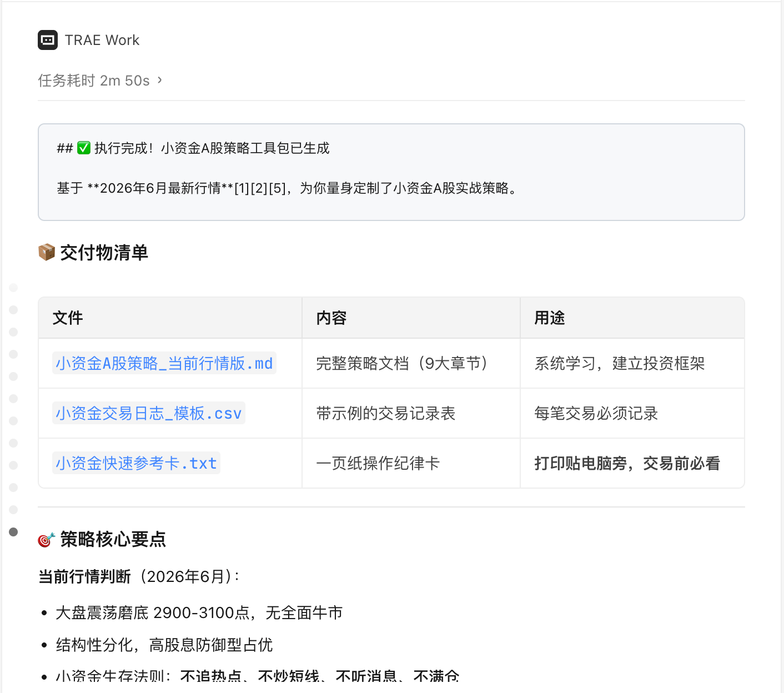This screenshot has height=693, width=784.
Task: Click the package icon beside 交付物清单
Action: point(47,252)
